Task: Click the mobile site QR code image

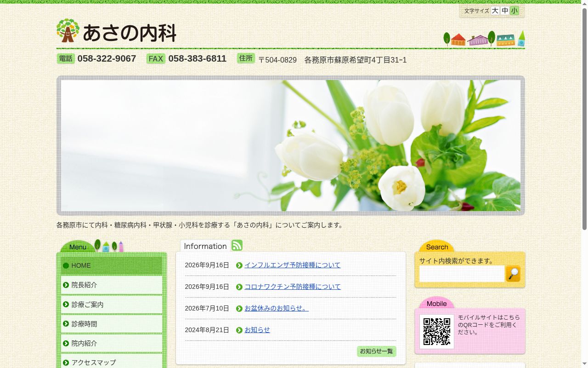Action: click(436, 332)
